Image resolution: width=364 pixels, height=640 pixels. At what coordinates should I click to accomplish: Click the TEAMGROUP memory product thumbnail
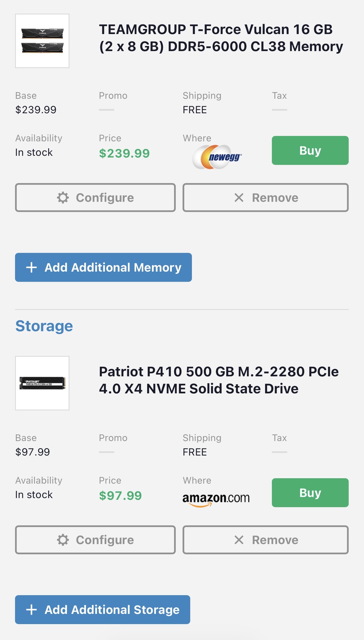42,41
